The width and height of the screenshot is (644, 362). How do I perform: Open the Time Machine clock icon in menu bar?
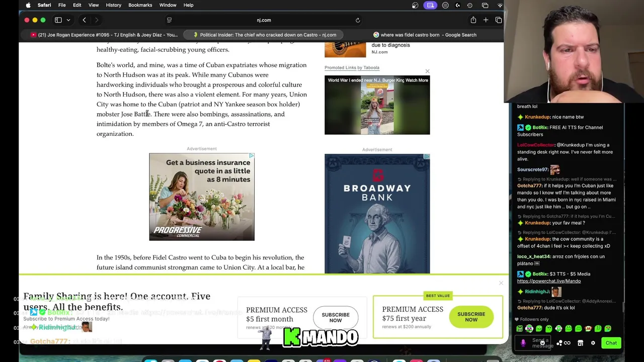point(470,5)
